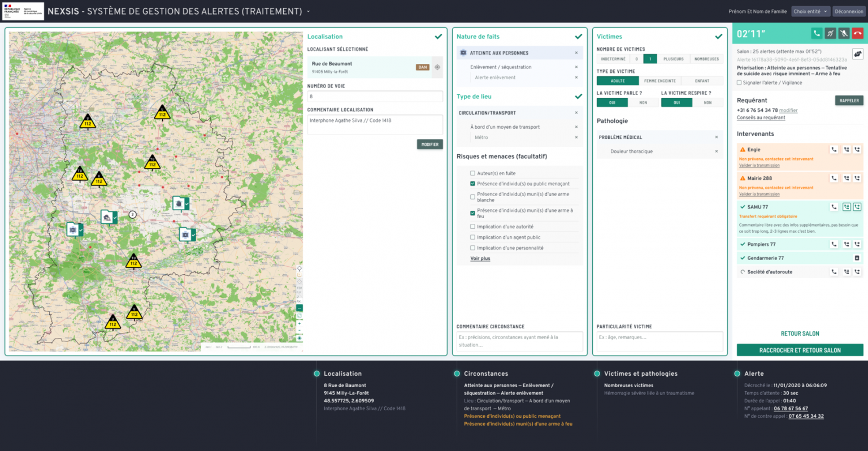Click the target locate icon beside Rue de Beaumont
The width and height of the screenshot is (868, 451).
pos(437,67)
